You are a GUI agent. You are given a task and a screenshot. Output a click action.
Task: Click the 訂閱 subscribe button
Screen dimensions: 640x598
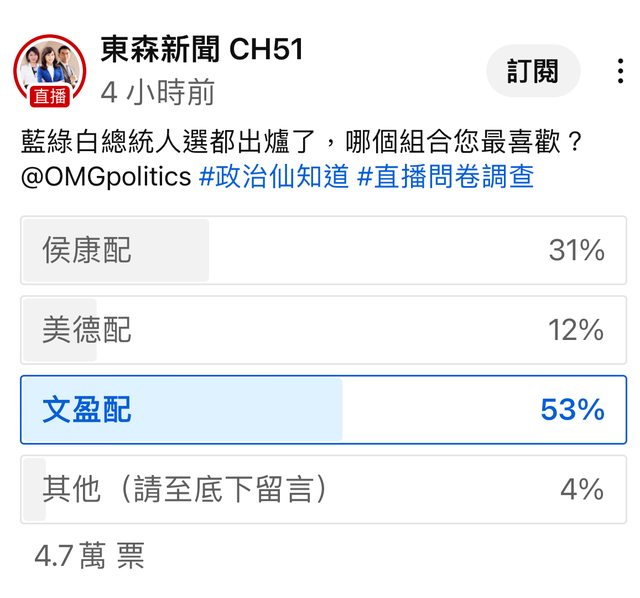(x=533, y=71)
